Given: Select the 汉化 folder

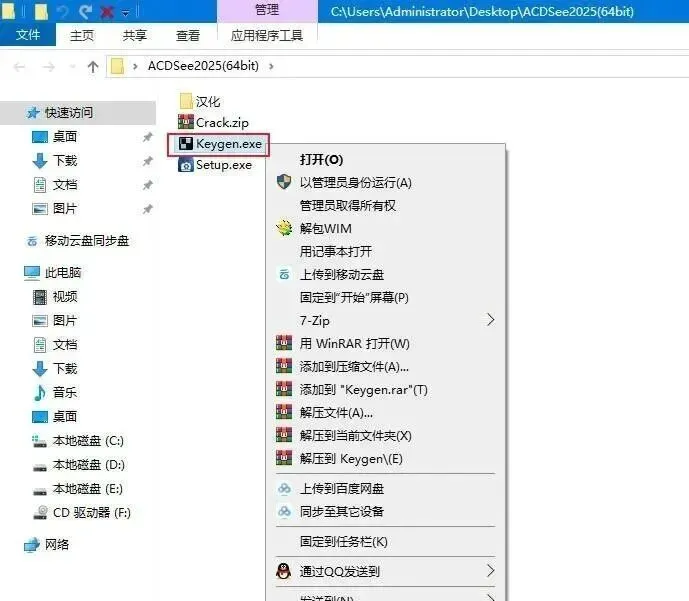Looking at the screenshot, I should pos(200,101).
